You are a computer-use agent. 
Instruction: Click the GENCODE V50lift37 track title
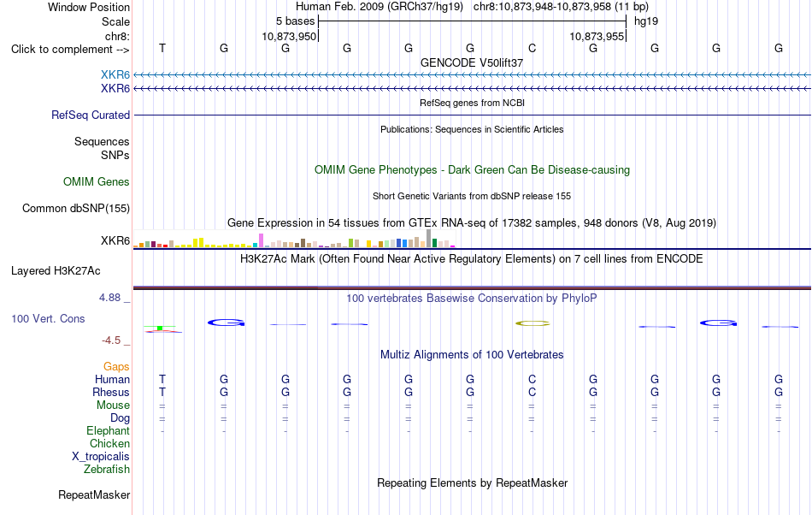point(472,62)
